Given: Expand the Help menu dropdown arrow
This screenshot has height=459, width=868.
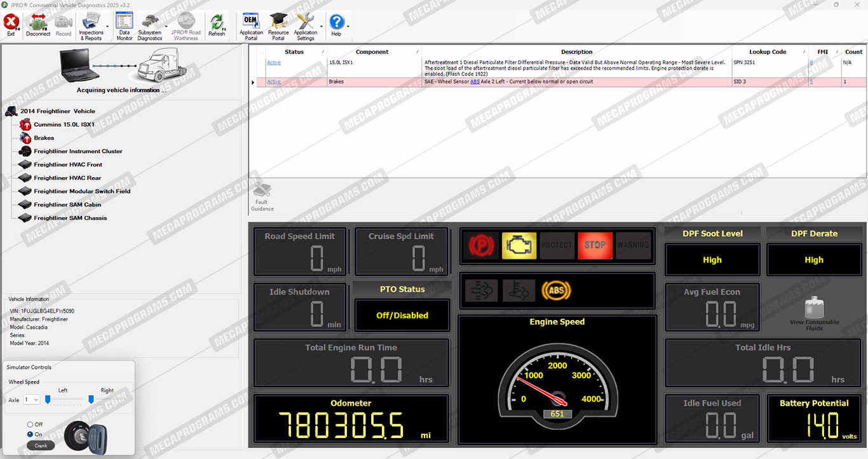Looking at the screenshot, I should [x=348, y=27].
